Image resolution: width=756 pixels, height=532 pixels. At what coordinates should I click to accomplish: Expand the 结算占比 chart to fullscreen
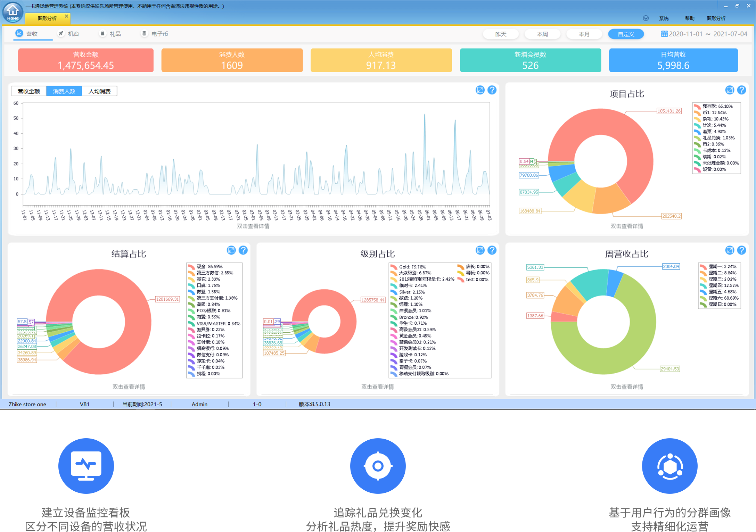click(231, 250)
